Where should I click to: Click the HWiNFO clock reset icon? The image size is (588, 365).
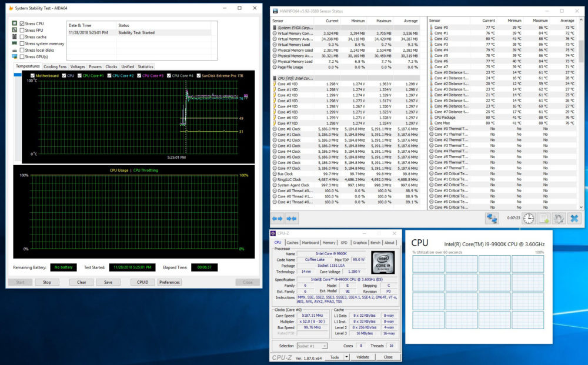[529, 219]
